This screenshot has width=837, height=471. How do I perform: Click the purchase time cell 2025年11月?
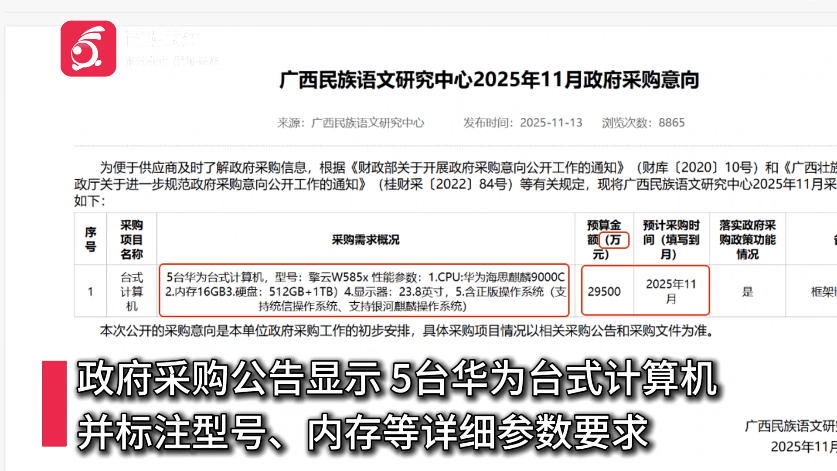click(671, 291)
